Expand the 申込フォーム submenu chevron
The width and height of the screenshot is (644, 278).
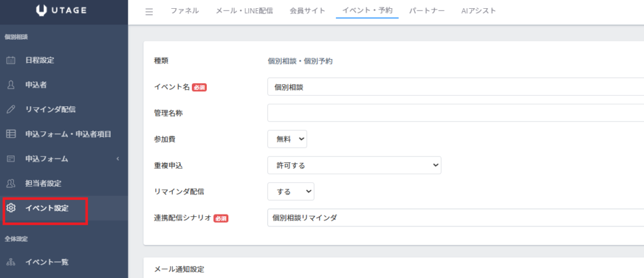point(118,158)
